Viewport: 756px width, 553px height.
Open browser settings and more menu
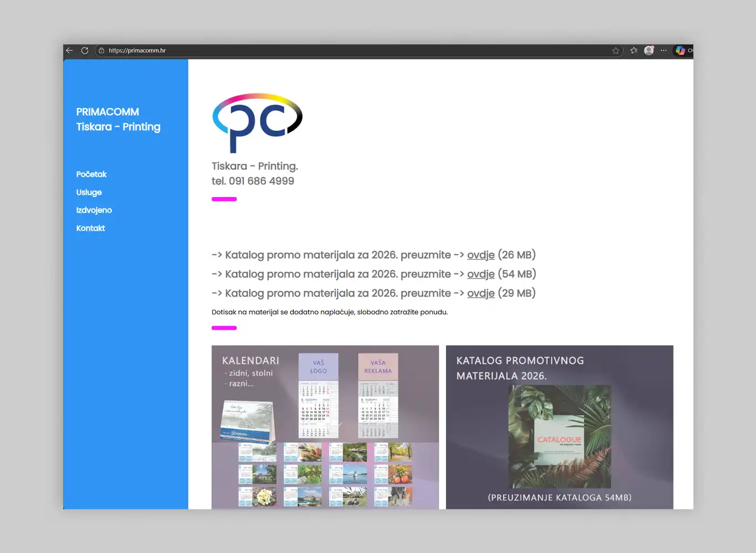(x=664, y=50)
